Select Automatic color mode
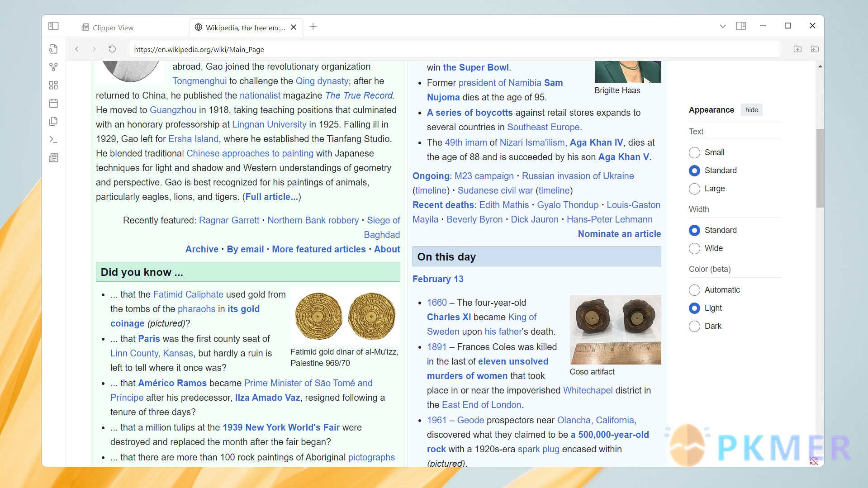Screen dimensions: 868x488 coord(694,290)
